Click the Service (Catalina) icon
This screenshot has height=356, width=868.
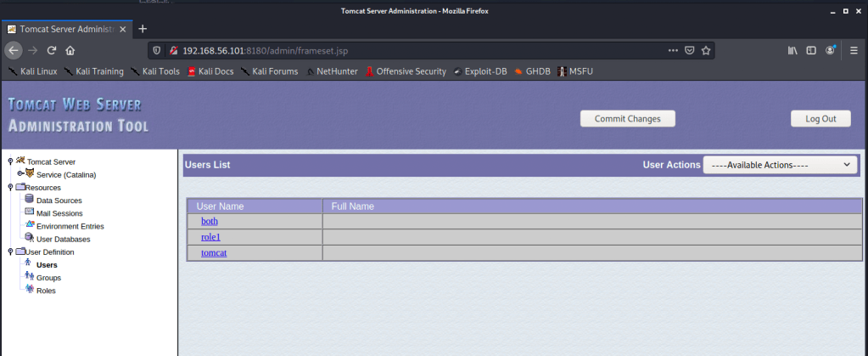tap(30, 174)
